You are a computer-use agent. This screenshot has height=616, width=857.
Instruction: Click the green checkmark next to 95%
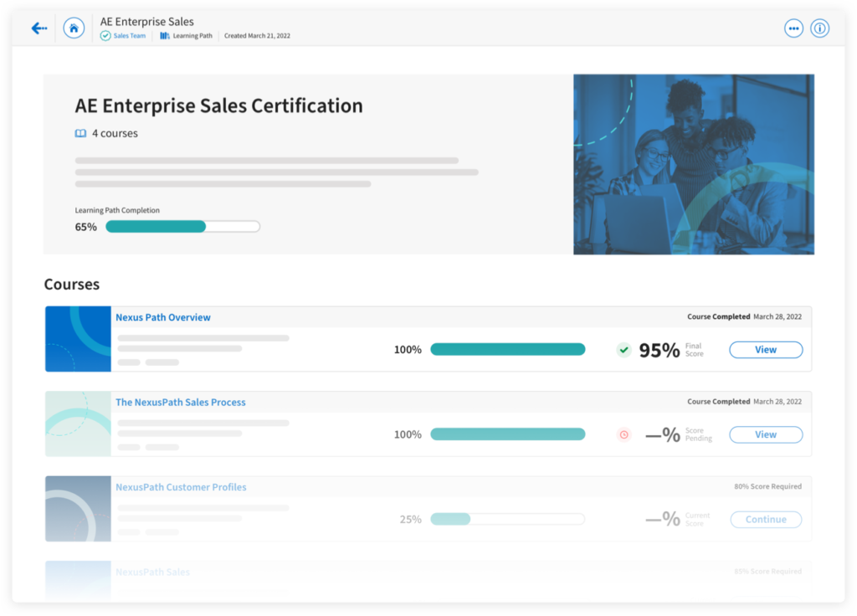tap(624, 350)
